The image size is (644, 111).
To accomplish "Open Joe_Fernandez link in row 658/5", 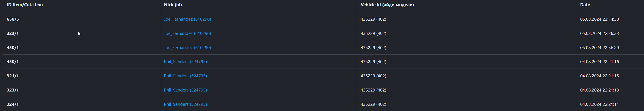I will tap(187, 19).
